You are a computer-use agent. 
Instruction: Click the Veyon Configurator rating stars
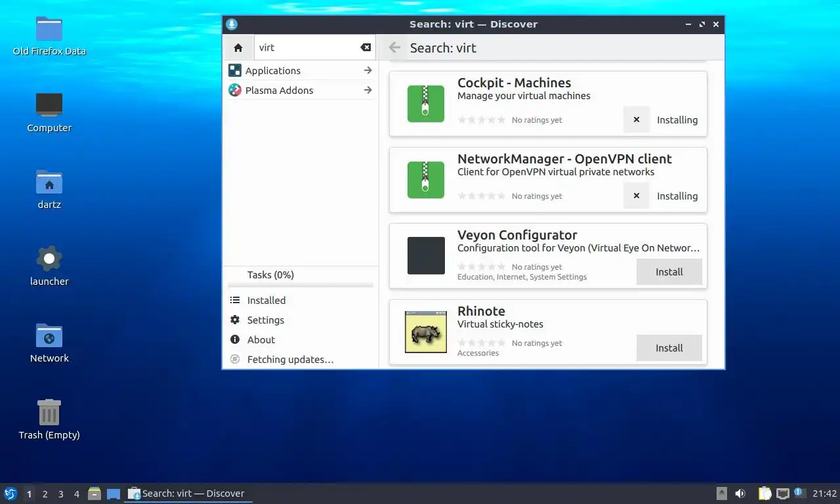pyautogui.click(x=482, y=267)
